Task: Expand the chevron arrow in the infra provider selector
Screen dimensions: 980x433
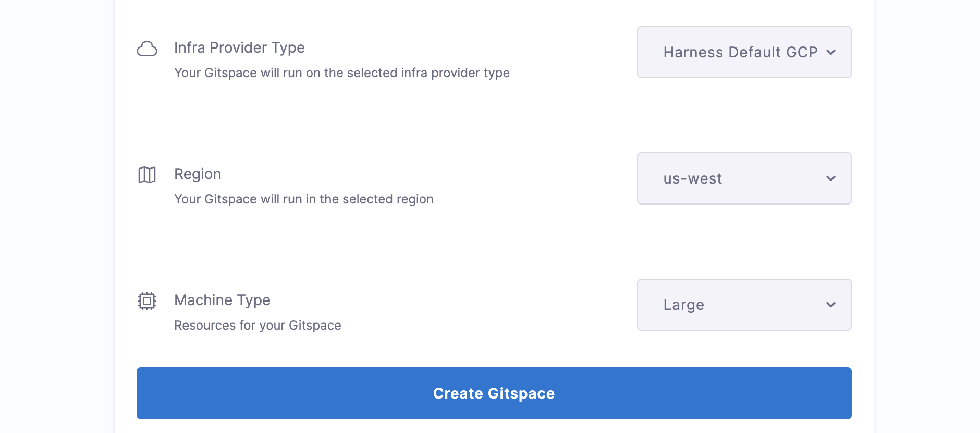Action: point(831,52)
